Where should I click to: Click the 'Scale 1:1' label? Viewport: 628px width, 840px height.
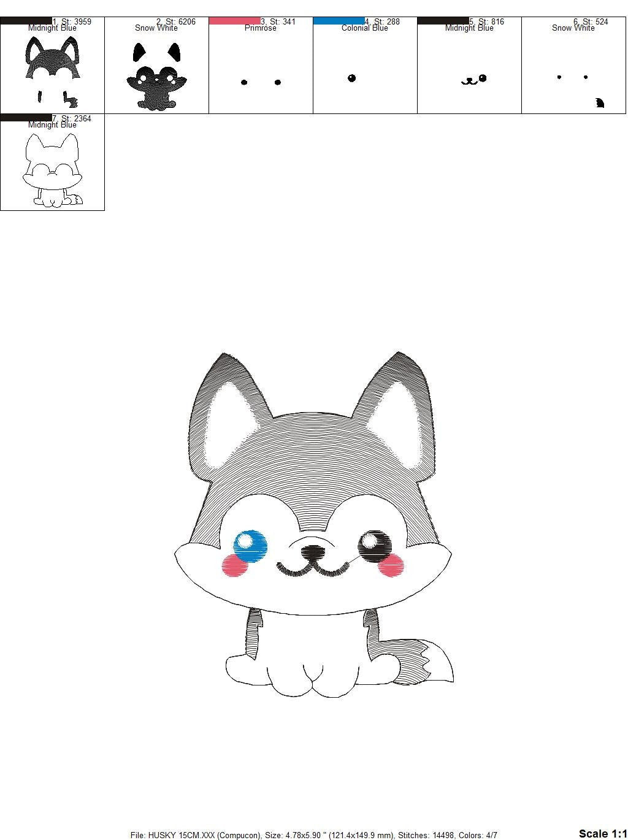coord(603,833)
